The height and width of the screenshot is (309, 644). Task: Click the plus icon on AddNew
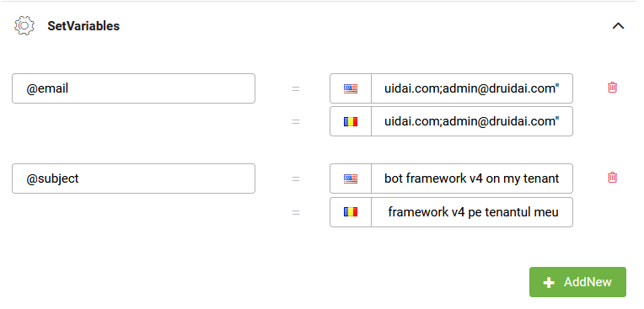[549, 282]
